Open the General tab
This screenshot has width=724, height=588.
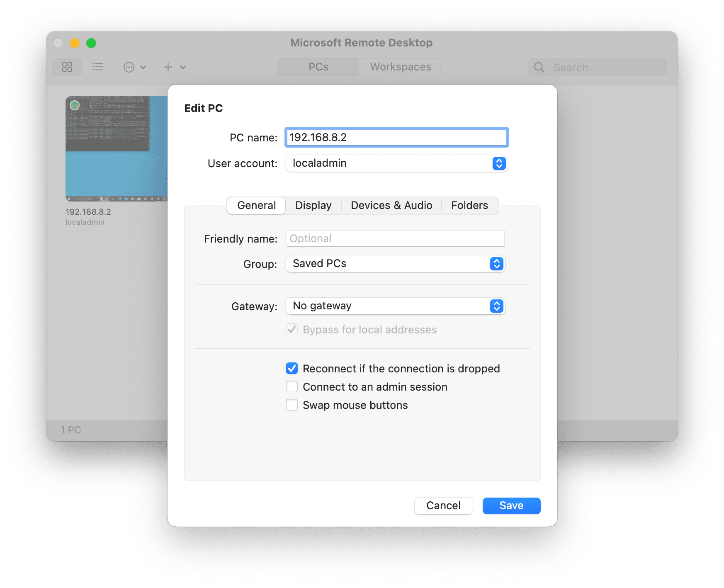point(257,205)
